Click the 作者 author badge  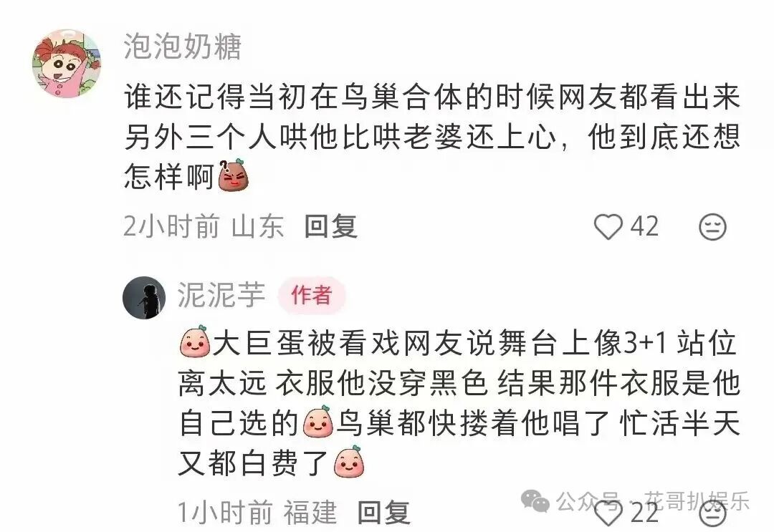point(312,295)
